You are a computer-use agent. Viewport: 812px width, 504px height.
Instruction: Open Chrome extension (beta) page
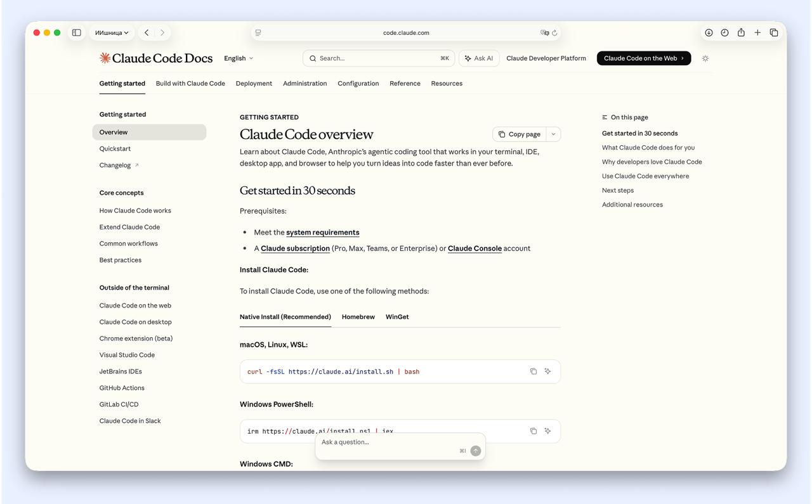tap(136, 339)
